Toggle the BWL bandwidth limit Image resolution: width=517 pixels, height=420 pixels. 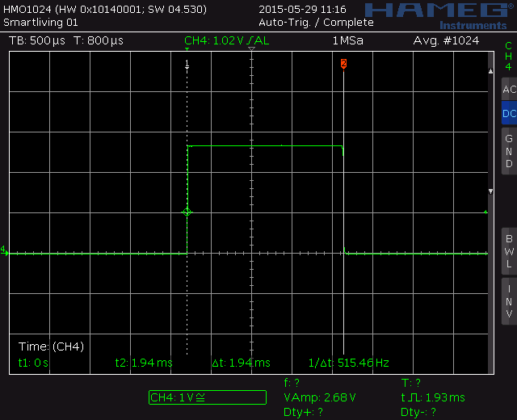(508, 250)
